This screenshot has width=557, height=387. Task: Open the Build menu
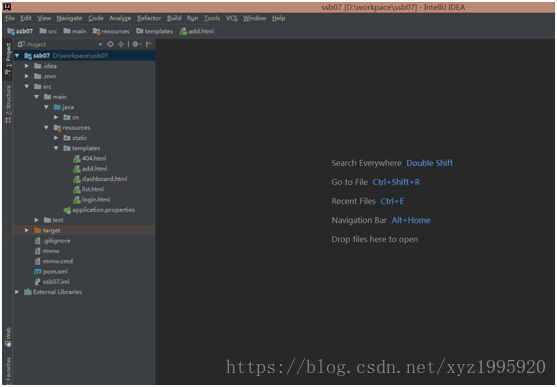[174, 18]
